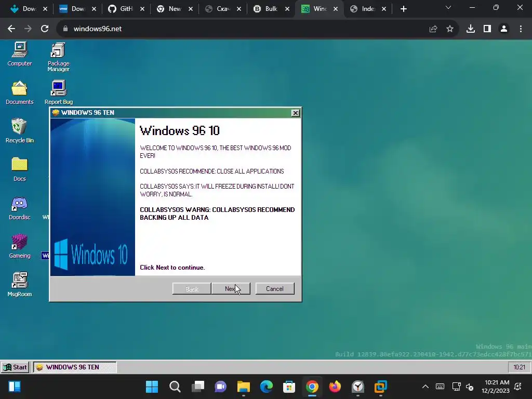The image size is (532, 399).
Task: Click Next in the Windows 96 10 installer
Action: [x=231, y=289]
